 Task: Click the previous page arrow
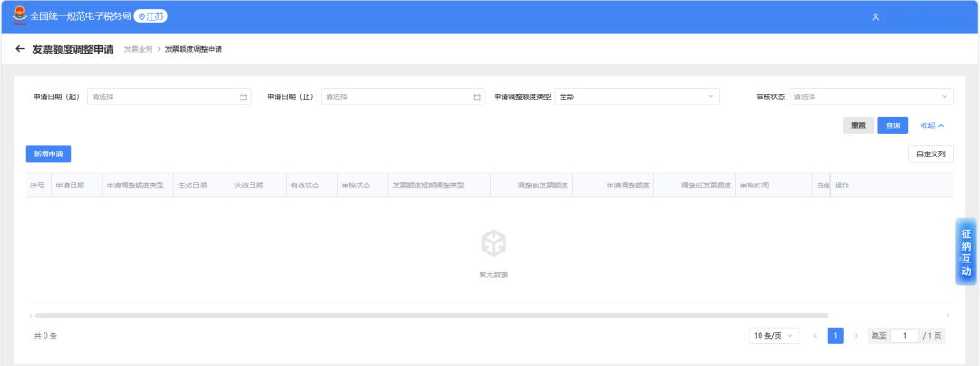[x=815, y=336]
